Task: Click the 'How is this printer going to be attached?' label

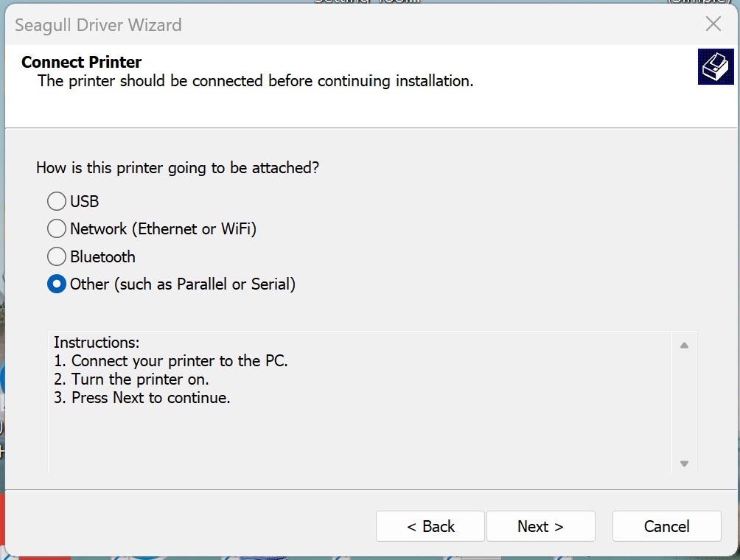Action: coord(178,168)
